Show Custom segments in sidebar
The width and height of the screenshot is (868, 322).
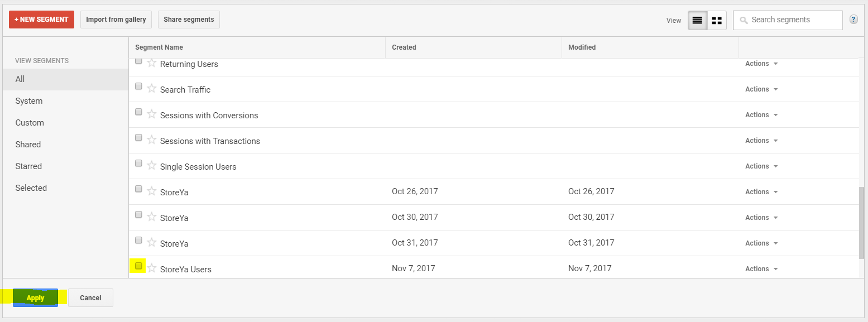pyautogui.click(x=30, y=123)
